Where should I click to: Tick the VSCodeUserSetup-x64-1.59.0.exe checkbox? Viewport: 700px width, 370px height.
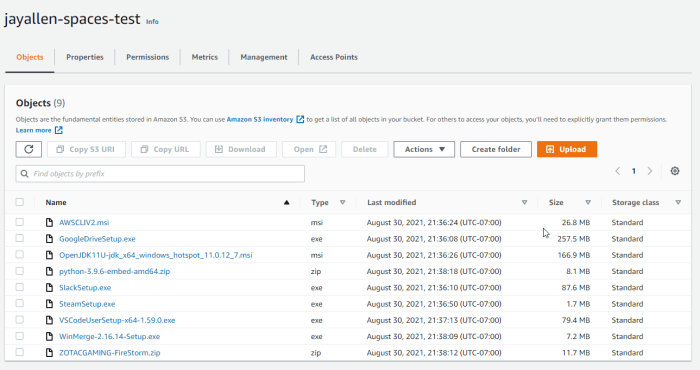(20, 320)
